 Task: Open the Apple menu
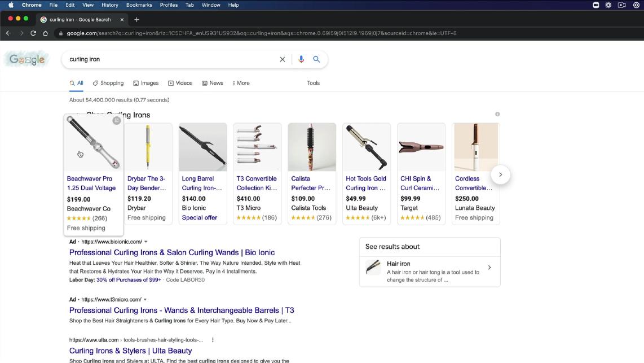(x=11, y=5)
